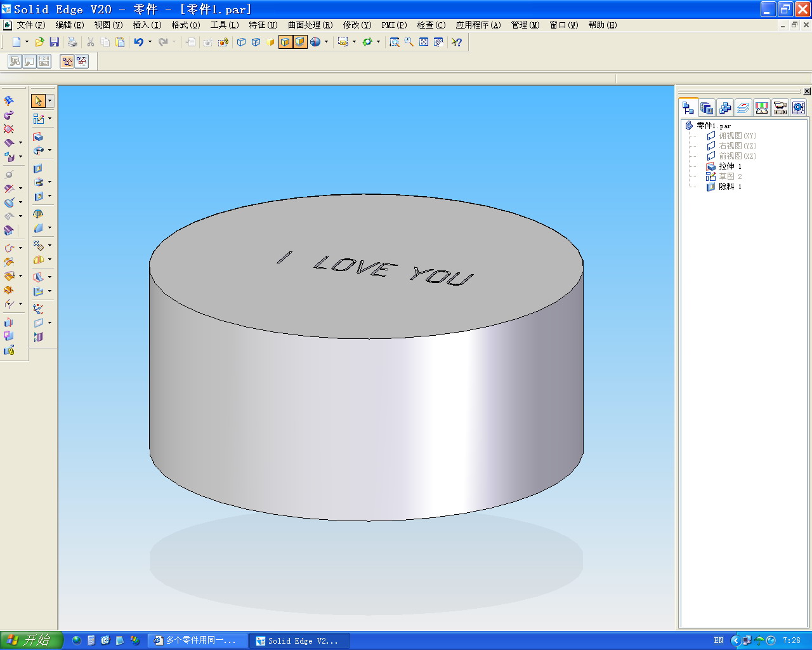
Task: Select the Protrusion (extrude) feature tool
Action: [38, 136]
